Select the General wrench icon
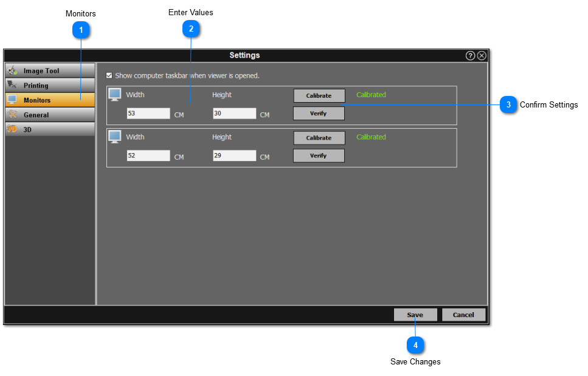The height and width of the screenshot is (376, 588). pos(13,114)
